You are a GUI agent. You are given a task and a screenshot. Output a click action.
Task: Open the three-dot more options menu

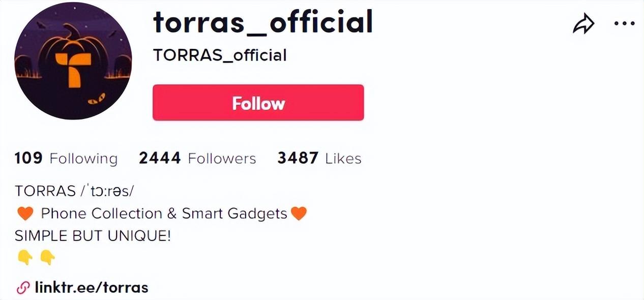coord(625,23)
